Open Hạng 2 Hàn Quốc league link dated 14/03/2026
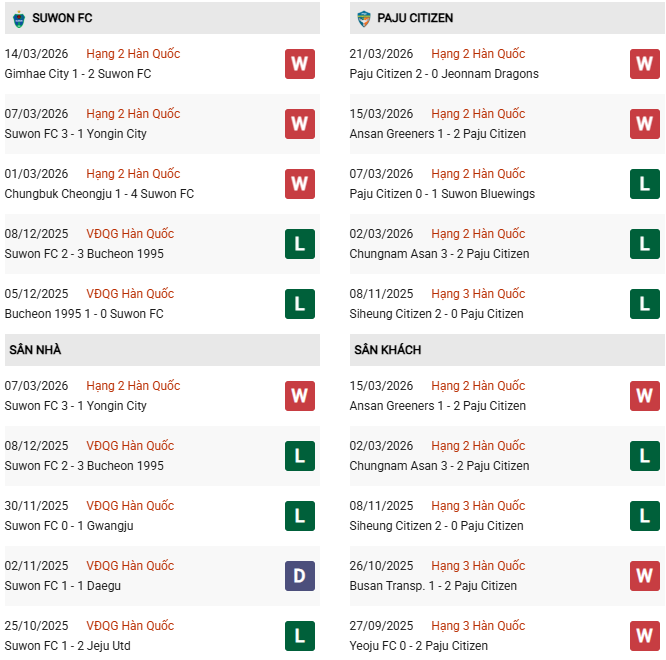 (x=133, y=54)
